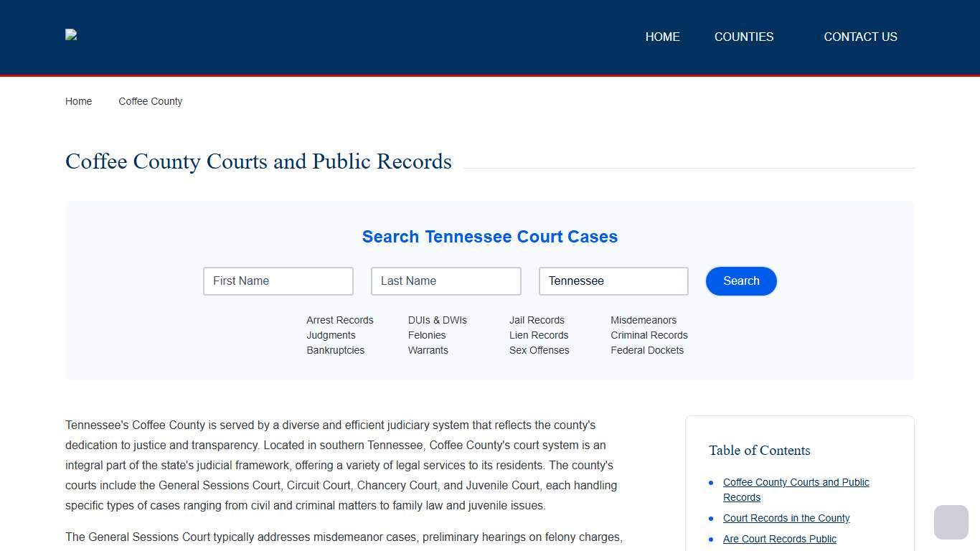Open the Are Court Records Public link
The image size is (980, 551).
780,539
